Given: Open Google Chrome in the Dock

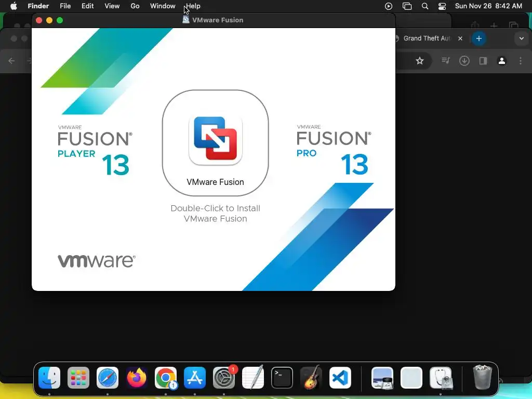Looking at the screenshot, I should [166, 378].
